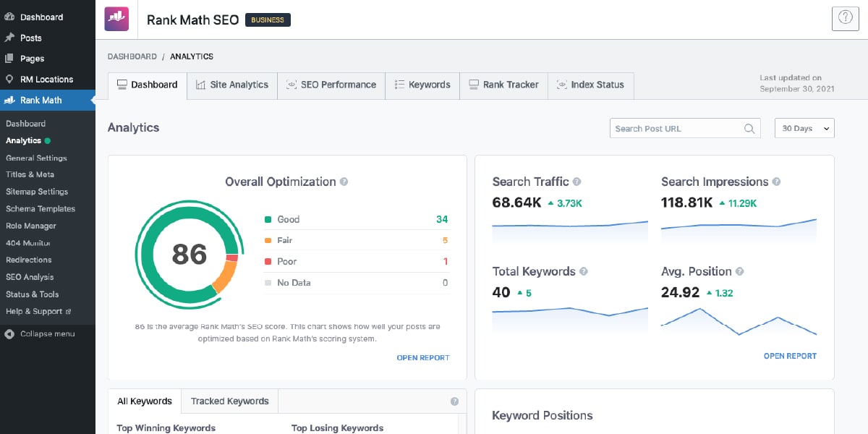
Task: Click the Keyword Positions heading
Action: point(542,416)
